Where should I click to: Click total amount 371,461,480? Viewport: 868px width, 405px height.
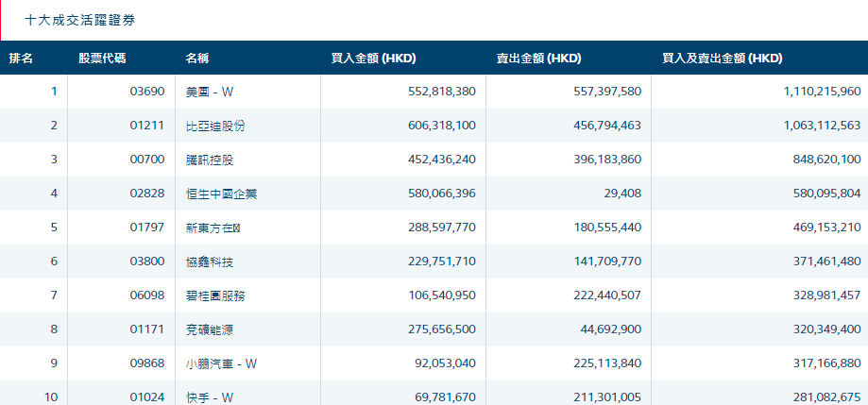(x=827, y=262)
